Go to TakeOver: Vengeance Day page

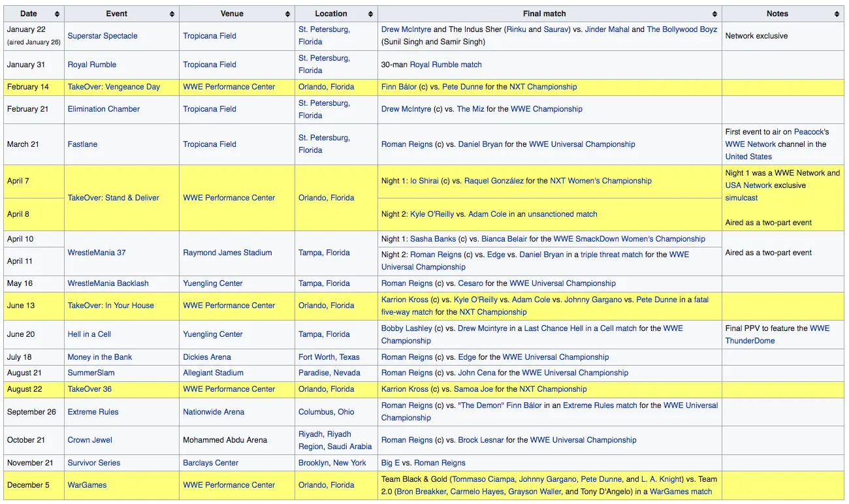(114, 87)
